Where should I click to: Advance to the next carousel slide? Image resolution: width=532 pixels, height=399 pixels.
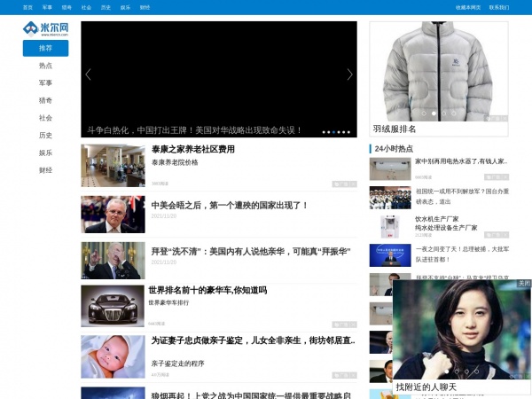tap(349, 74)
